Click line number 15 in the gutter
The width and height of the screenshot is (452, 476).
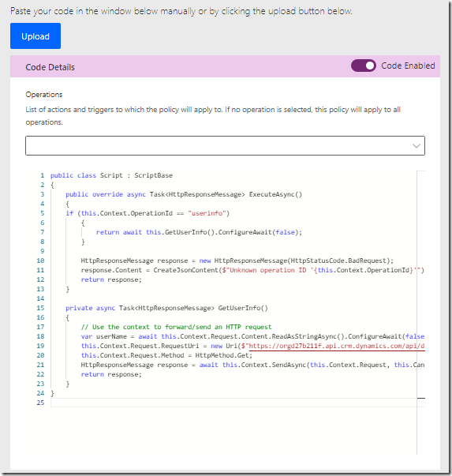click(40, 308)
